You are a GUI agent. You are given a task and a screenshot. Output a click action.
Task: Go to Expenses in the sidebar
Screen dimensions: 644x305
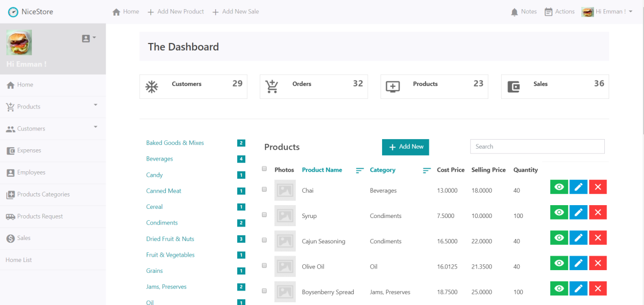pyautogui.click(x=53, y=150)
